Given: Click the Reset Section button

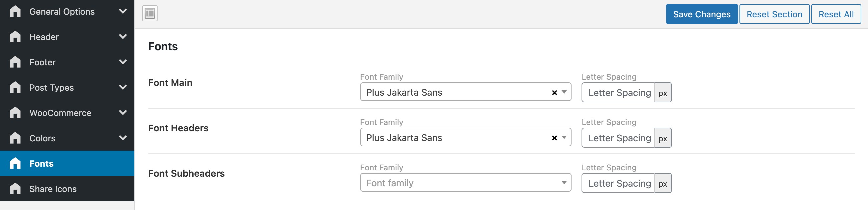Looking at the screenshot, I should point(774,14).
